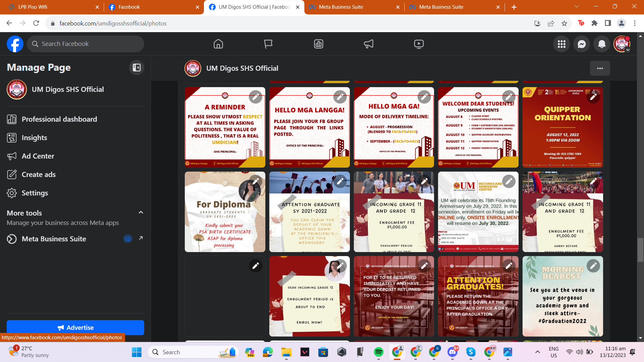
Task: Edit the QUIPPER ORIENTATION photo pencil icon
Action: coord(593,97)
